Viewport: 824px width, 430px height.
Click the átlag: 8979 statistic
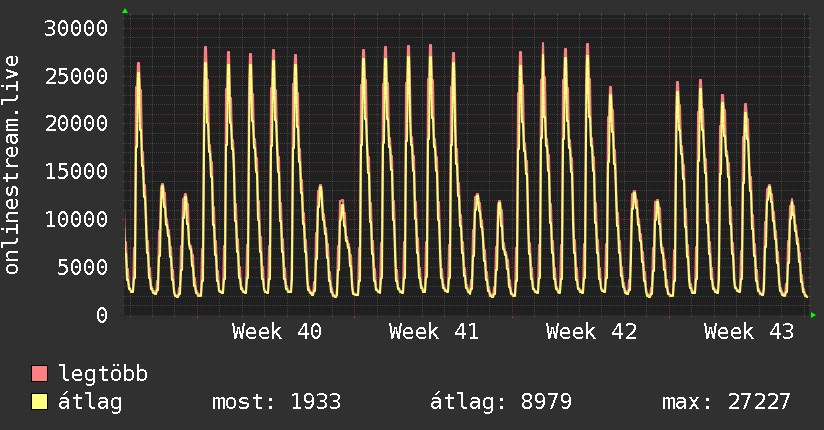click(x=501, y=402)
